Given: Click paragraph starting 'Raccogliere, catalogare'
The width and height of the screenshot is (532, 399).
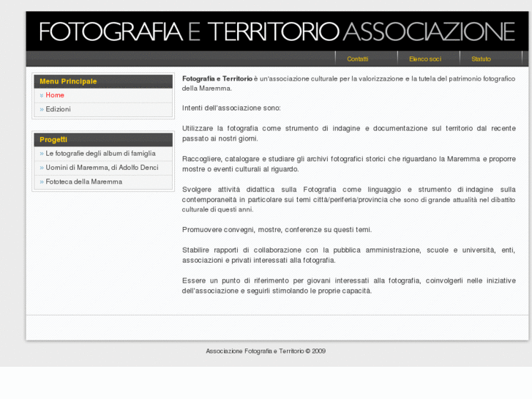Looking at the screenshot, I should click(349, 164).
